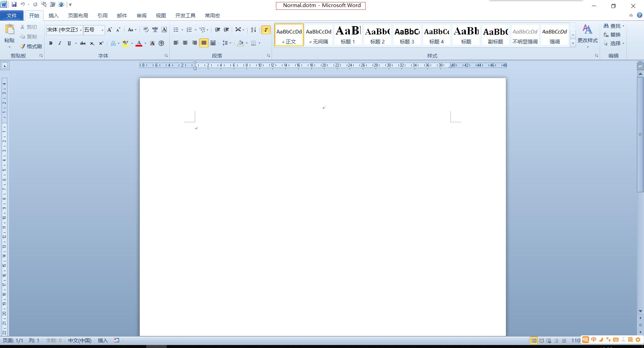The width and height of the screenshot is (644, 348).
Task: Open the Bullets list dropdown arrow
Action: (182, 30)
